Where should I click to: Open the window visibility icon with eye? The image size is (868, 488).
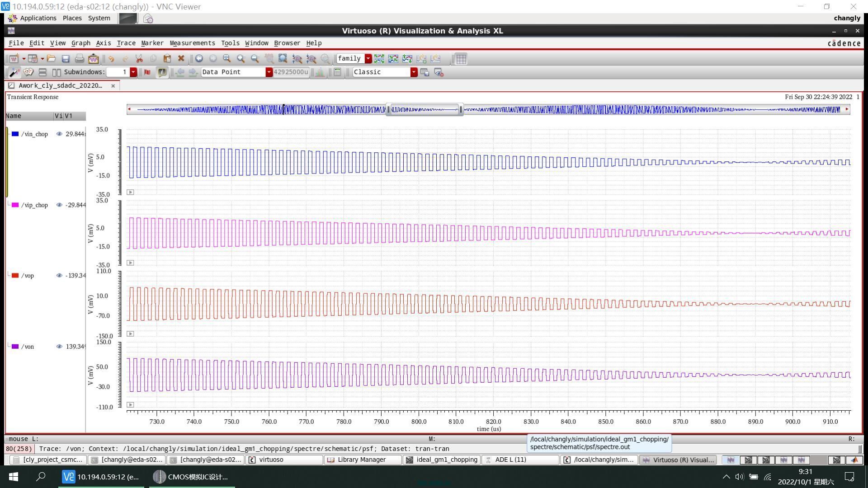[439, 72]
